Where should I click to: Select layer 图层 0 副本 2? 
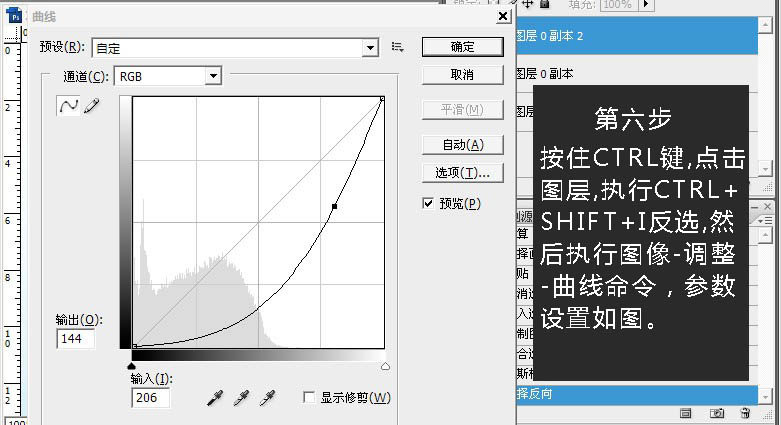(637, 36)
